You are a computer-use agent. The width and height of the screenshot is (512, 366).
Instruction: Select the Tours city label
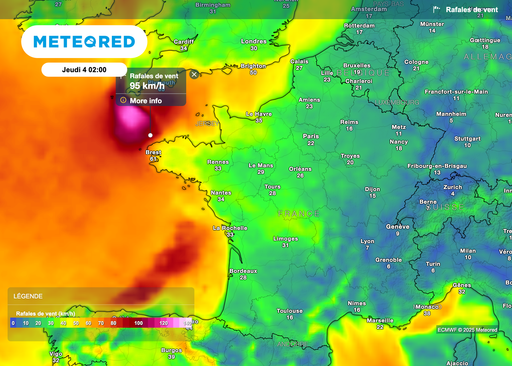point(273,187)
